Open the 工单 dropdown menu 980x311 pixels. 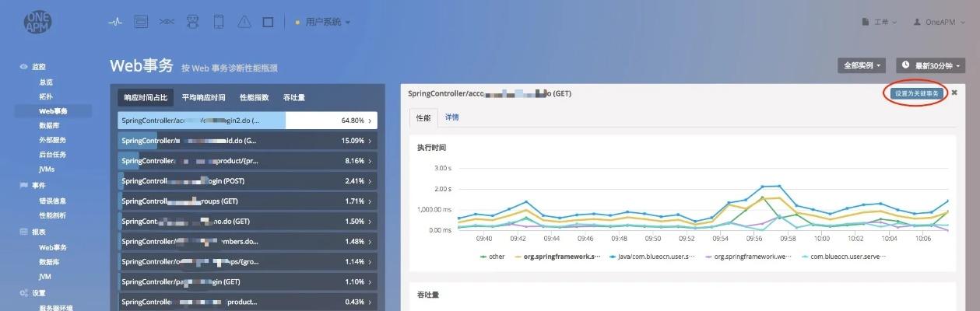click(x=880, y=22)
